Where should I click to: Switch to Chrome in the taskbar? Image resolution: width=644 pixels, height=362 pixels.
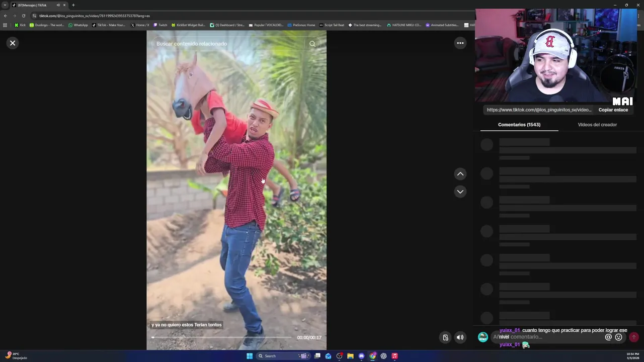click(372, 356)
